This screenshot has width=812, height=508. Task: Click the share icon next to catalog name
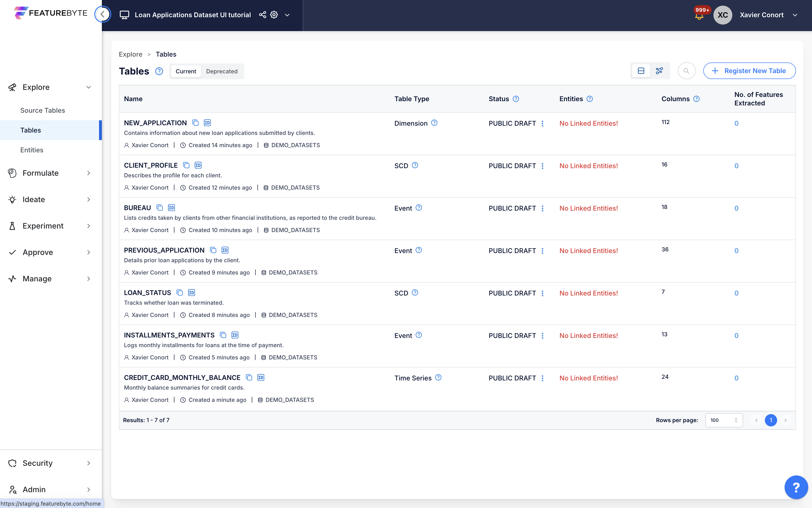pos(263,15)
